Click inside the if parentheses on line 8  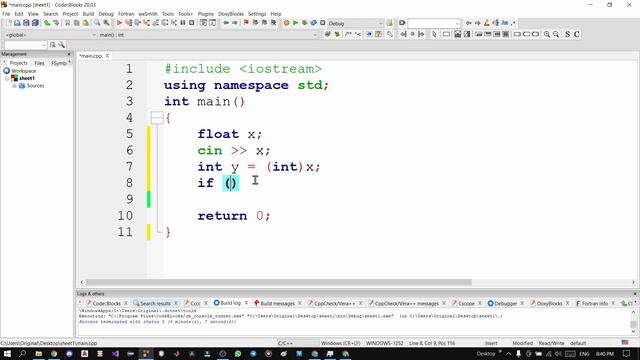tap(231, 183)
